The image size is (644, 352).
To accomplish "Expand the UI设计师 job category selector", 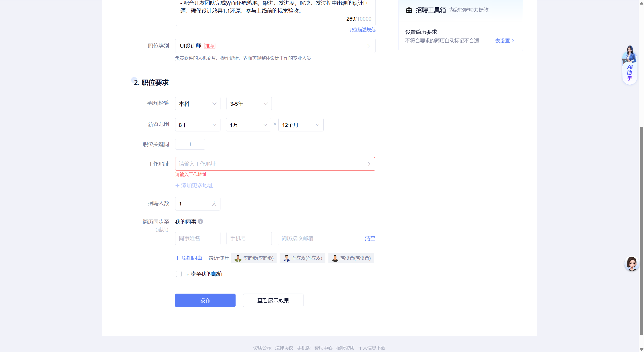I will (x=275, y=46).
